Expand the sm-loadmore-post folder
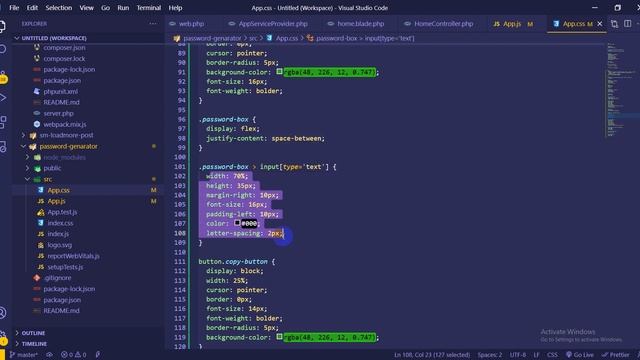Image resolution: width=640 pixels, height=360 pixels. coord(66,135)
